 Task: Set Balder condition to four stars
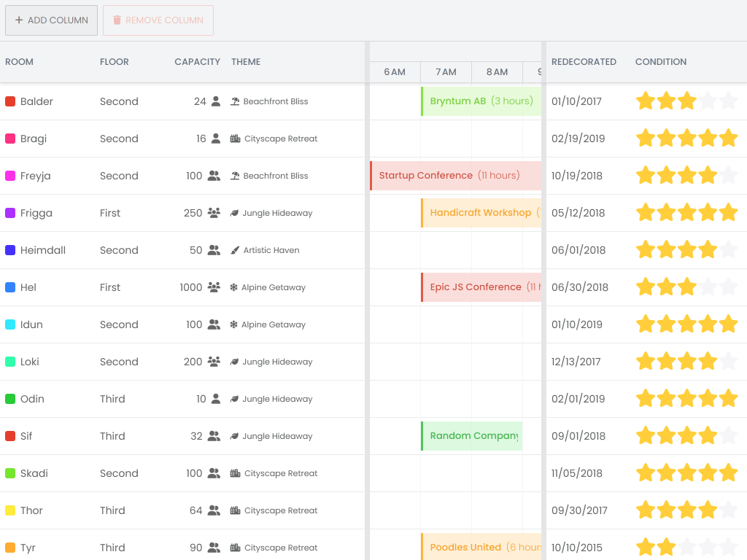pos(708,101)
